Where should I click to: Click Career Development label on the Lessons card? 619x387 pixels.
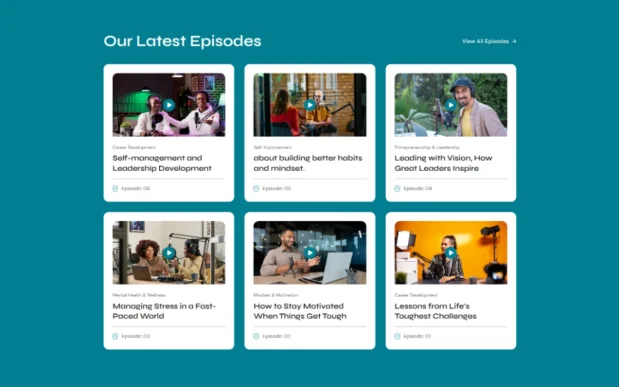[x=416, y=295]
